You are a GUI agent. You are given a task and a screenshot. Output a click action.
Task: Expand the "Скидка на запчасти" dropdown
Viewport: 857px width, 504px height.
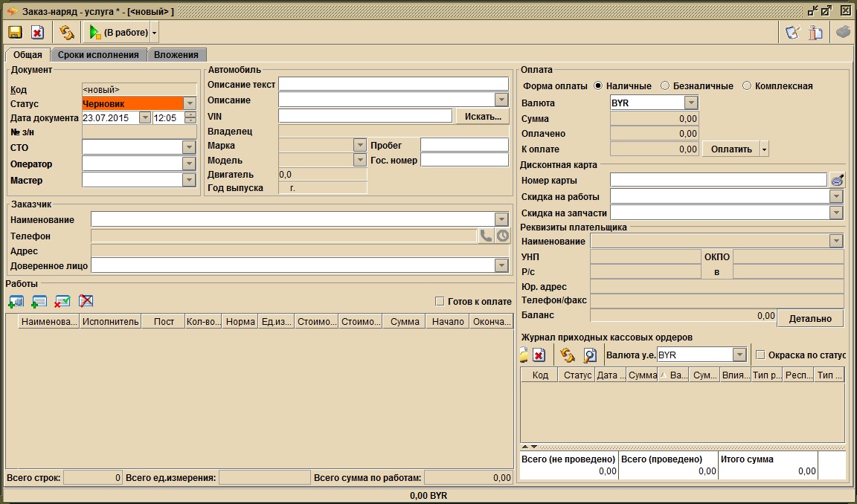[835, 213]
